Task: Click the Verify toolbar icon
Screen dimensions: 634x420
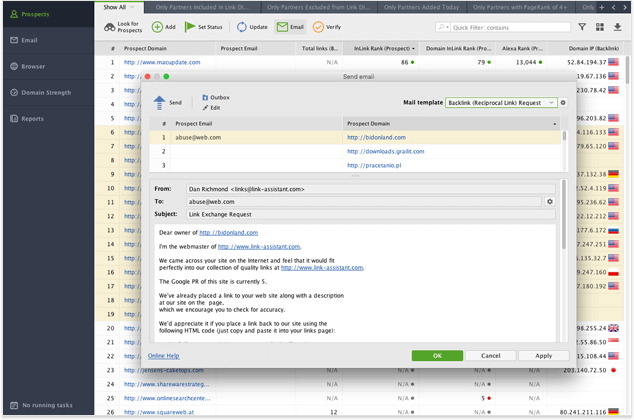Action: [x=319, y=27]
